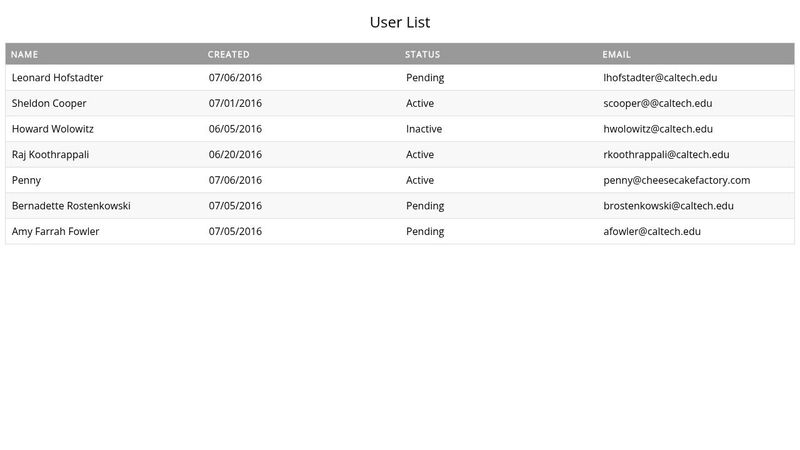Click the Email column header

click(x=617, y=54)
